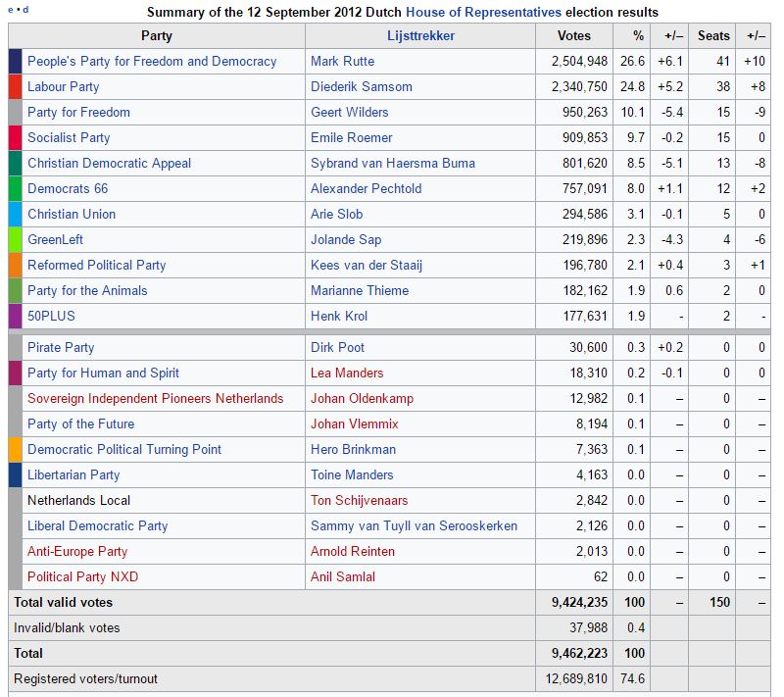Visit the Henk Krol link

[339, 317]
